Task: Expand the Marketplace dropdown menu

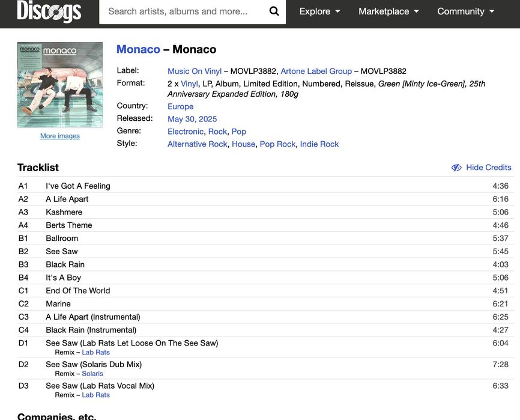Action: click(x=388, y=11)
